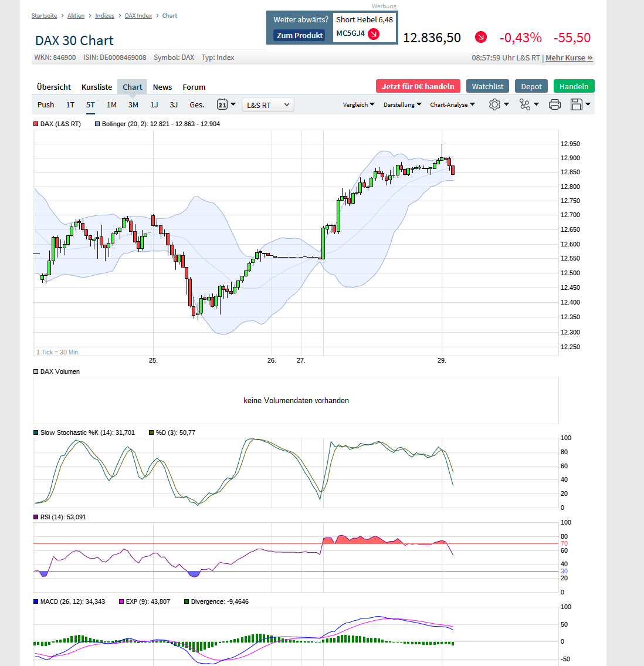Toggle the DAX (L&S RT) legend color box
The width and height of the screenshot is (644, 666).
(x=35, y=124)
